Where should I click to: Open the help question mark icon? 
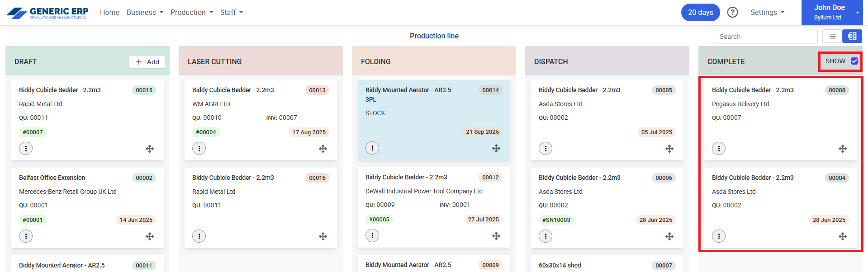[x=732, y=12]
